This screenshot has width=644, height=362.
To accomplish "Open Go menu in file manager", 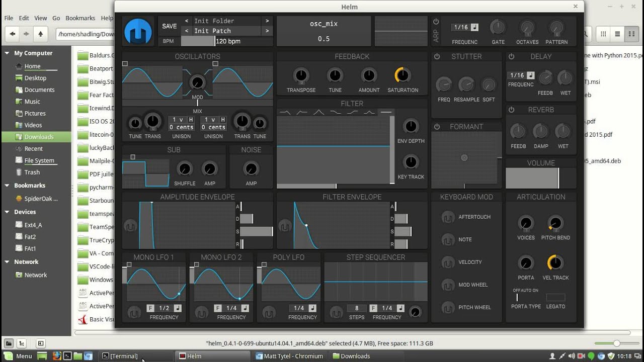I will click(56, 18).
